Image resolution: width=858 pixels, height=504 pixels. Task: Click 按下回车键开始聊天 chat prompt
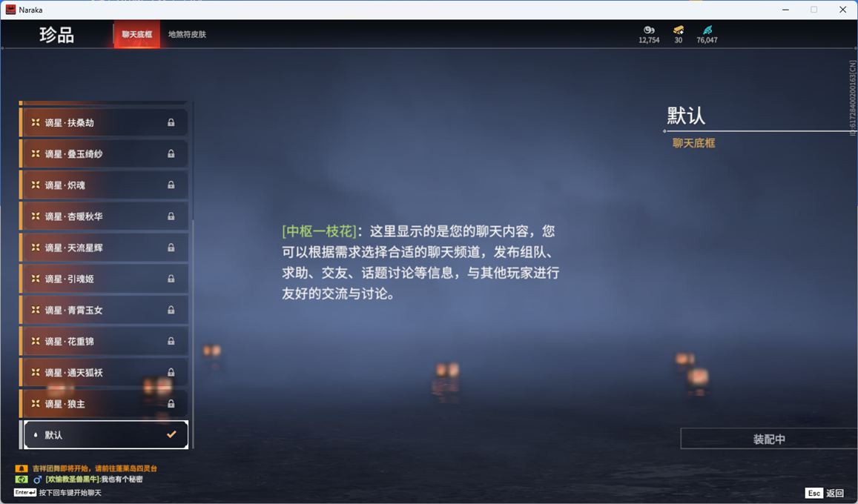pyautogui.click(x=70, y=493)
